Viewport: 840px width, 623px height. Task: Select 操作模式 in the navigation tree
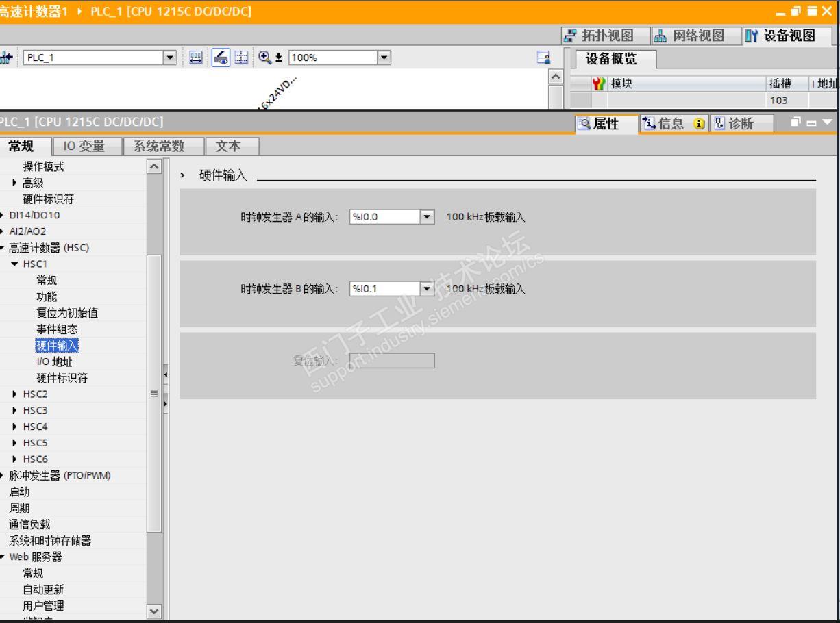(43, 166)
